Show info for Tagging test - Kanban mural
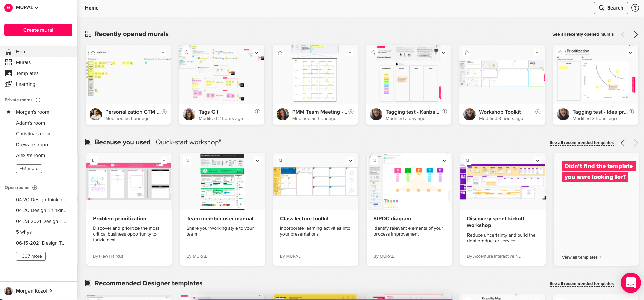Viewport: 644px width, 300px height. [445, 112]
